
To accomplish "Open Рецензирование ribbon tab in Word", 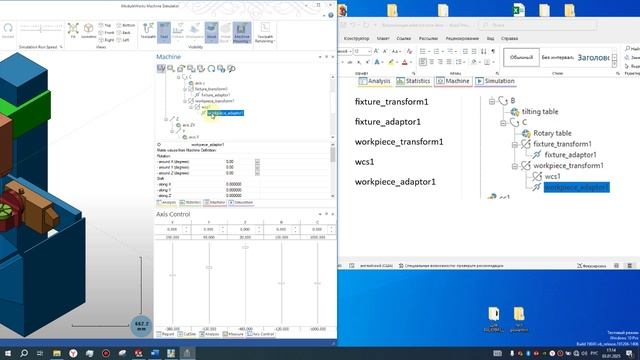I will (x=462, y=38).
